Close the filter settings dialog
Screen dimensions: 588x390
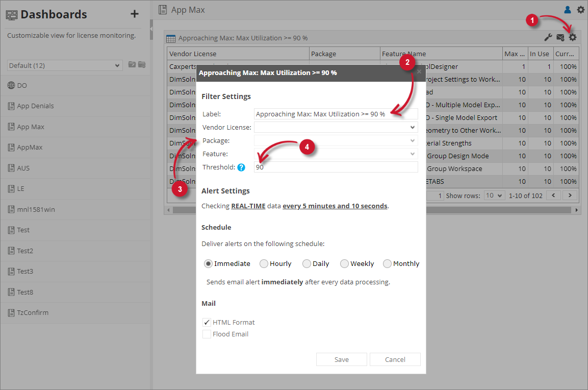(x=419, y=71)
